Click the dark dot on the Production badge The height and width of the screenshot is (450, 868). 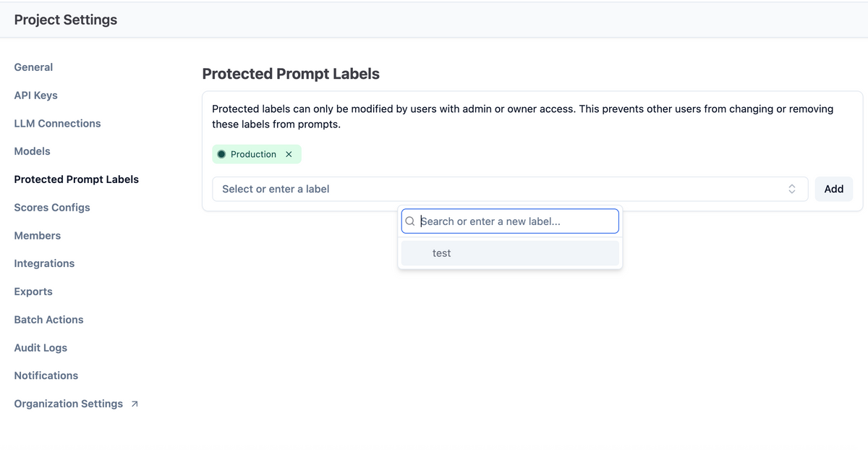point(221,154)
